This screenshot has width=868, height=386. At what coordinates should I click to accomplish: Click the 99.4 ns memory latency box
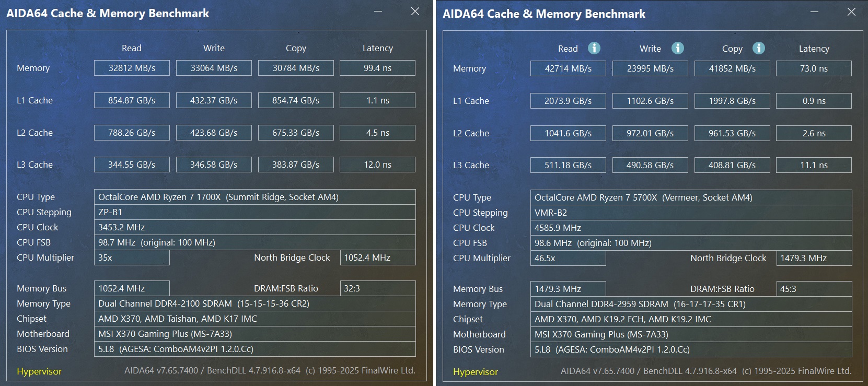pos(377,68)
